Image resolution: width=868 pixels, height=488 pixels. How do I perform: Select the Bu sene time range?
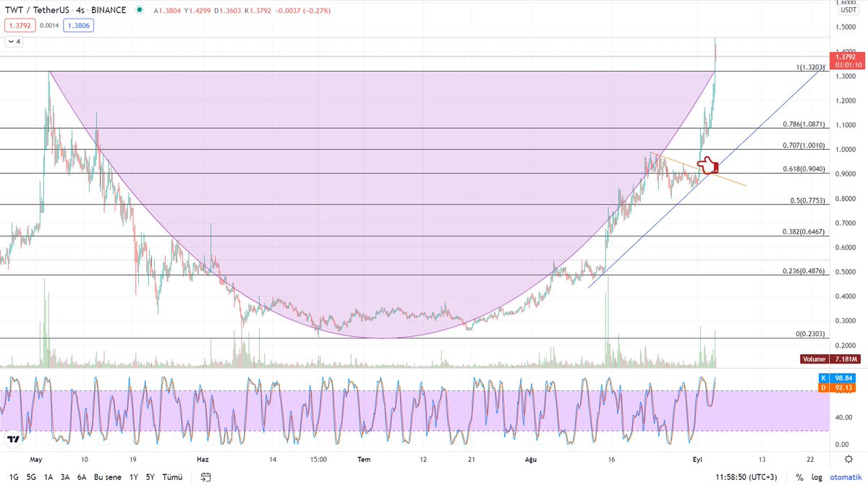click(109, 477)
